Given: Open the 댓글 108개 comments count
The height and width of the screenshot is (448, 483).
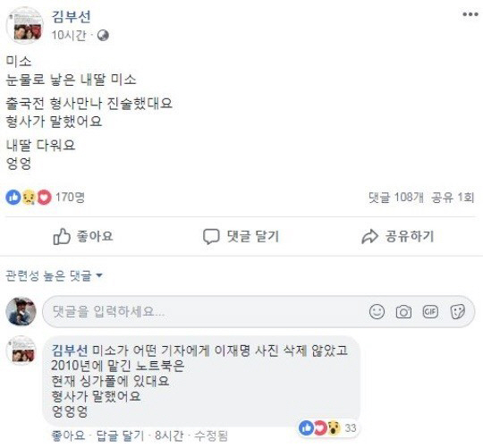Looking at the screenshot, I should click(396, 197).
